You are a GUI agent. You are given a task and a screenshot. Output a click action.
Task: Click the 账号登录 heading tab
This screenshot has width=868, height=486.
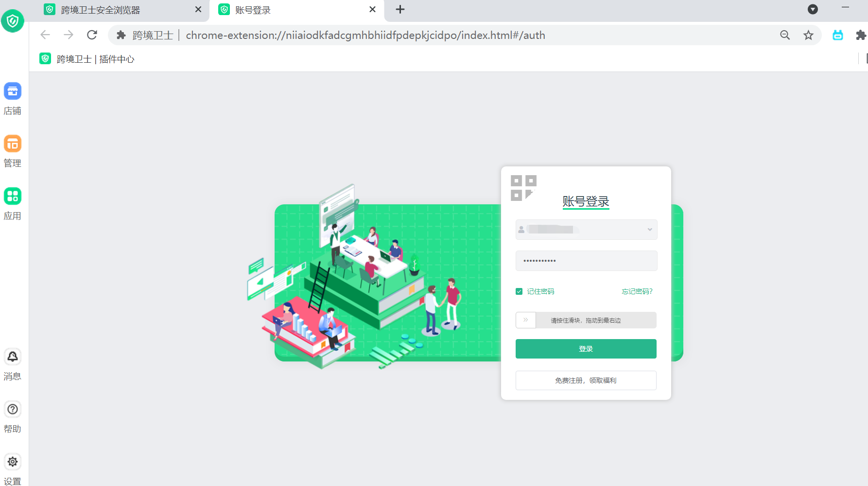pyautogui.click(x=586, y=201)
